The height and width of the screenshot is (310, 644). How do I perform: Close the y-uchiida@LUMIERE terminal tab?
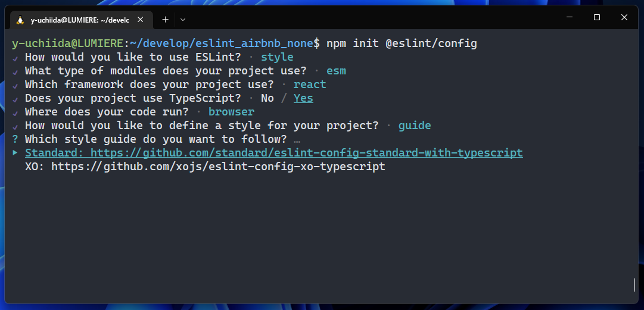(141, 19)
